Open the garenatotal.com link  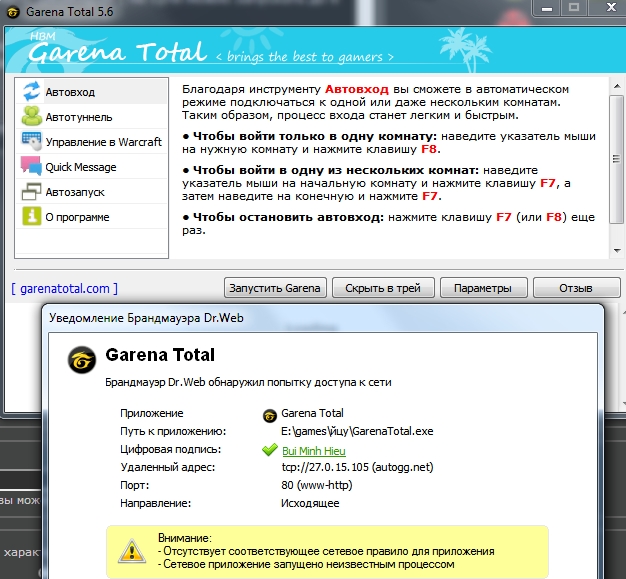click(x=65, y=288)
